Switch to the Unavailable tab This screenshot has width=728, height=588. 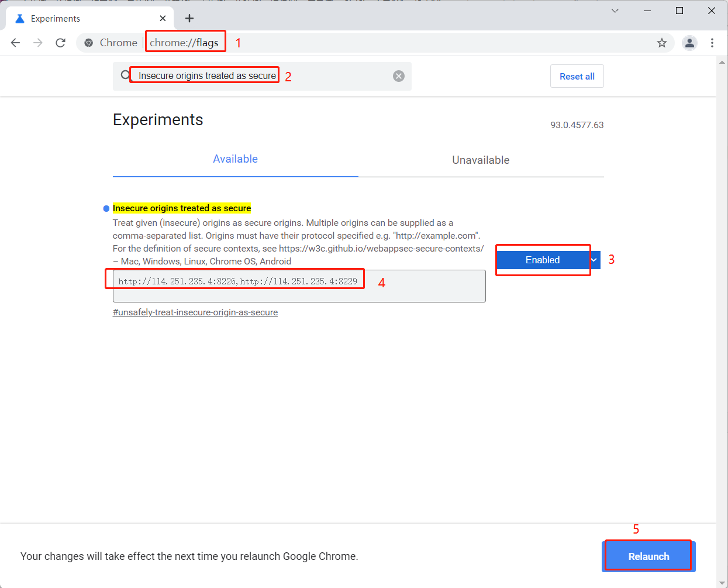point(481,160)
